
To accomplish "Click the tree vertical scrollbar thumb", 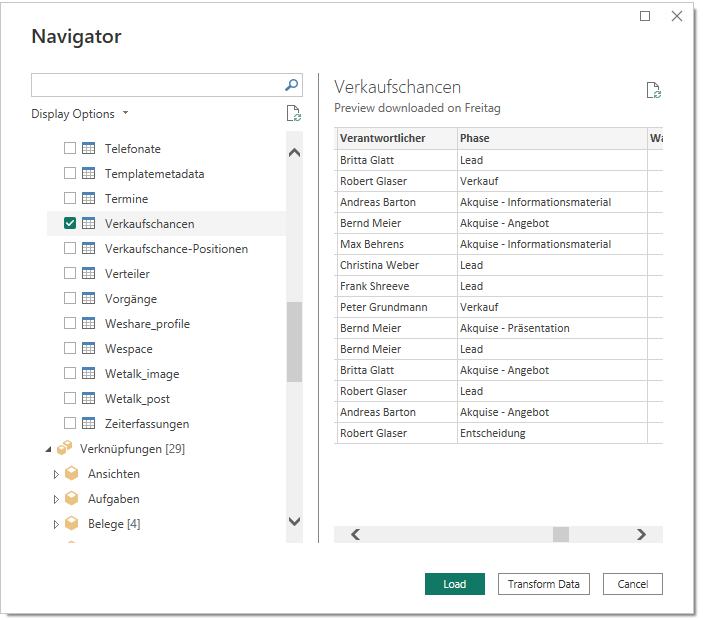I will (295, 342).
